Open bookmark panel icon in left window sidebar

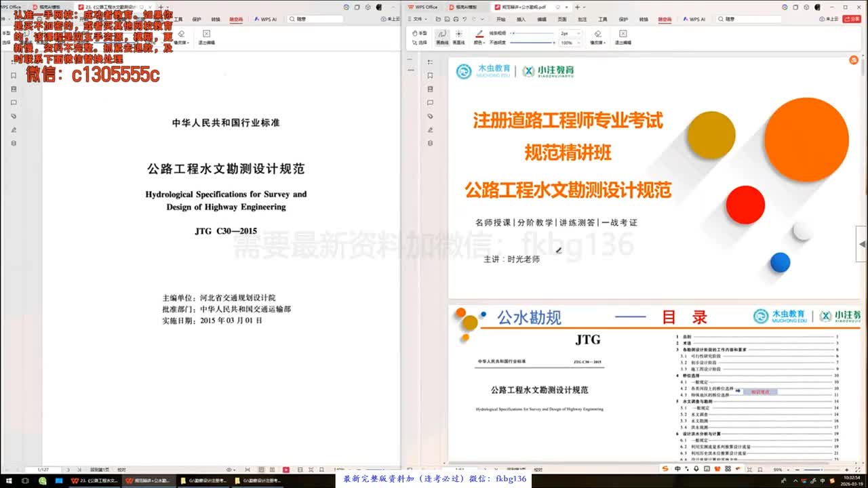point(14,75)
